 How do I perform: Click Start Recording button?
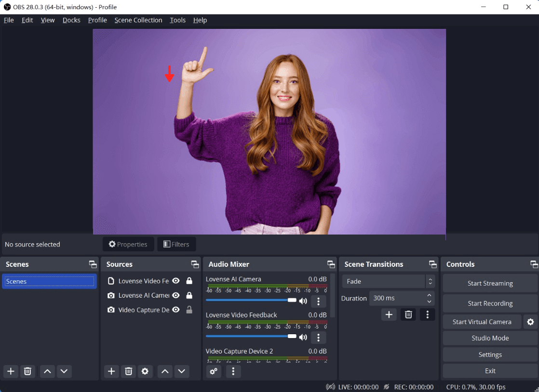[490, 303]
